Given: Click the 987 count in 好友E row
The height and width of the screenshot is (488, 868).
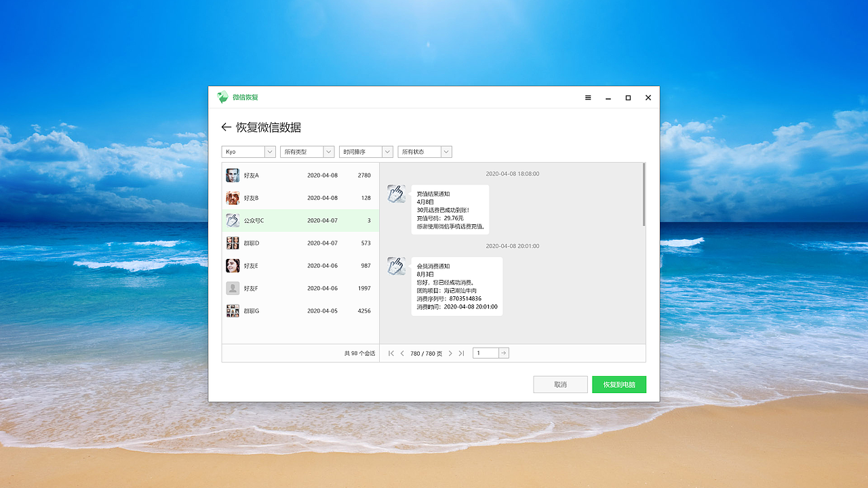Looking at the screenshot, I should point(366,266).
